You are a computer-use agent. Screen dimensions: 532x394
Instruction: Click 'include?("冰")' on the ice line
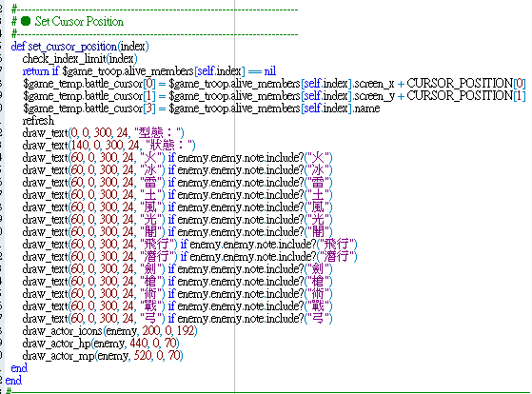point(299,169)
